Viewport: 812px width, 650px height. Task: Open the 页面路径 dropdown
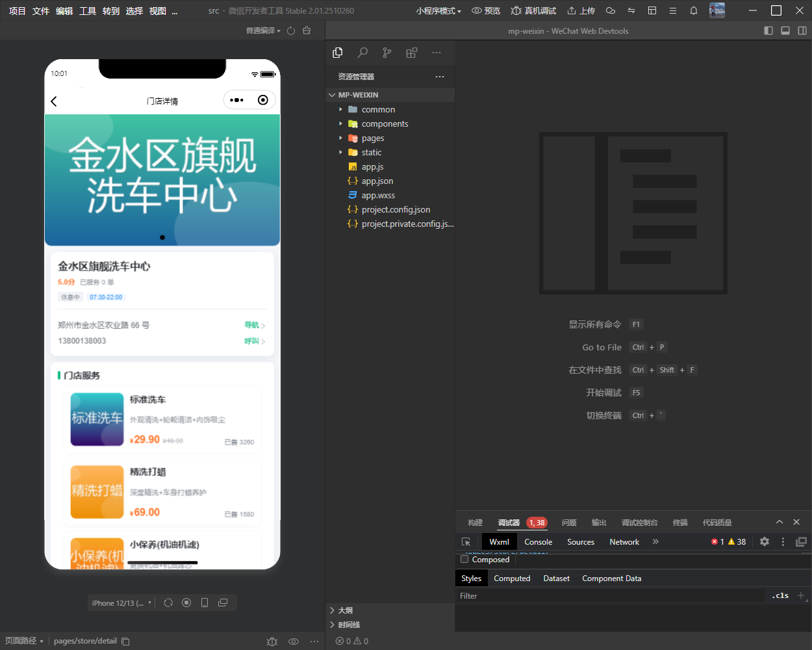24,641
